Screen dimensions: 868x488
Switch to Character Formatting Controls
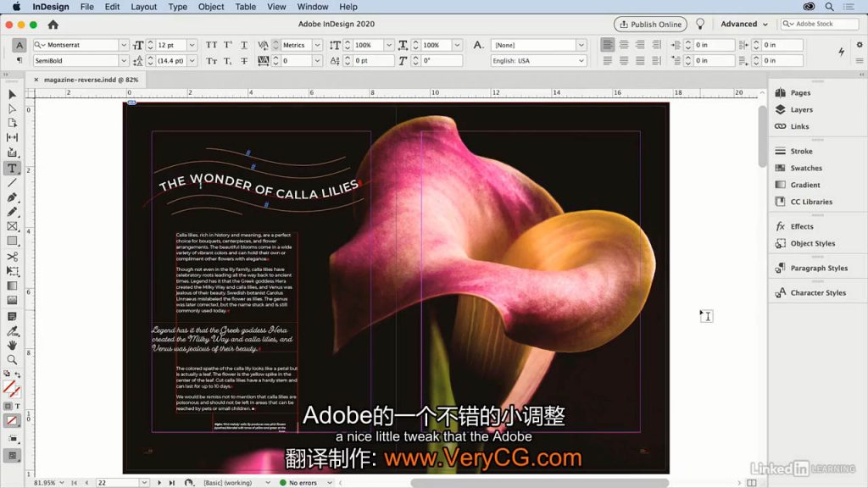(x=19, y=46)
